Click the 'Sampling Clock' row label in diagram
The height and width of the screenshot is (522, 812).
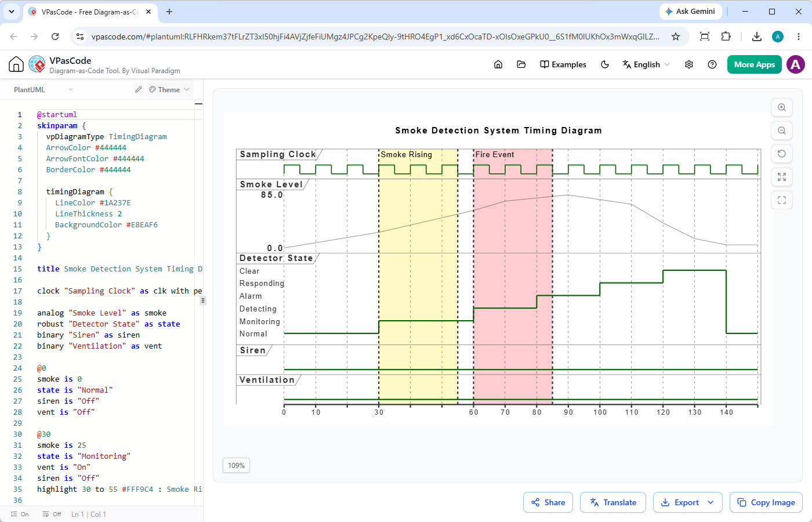pyautogui.click(x=278, y=154)
